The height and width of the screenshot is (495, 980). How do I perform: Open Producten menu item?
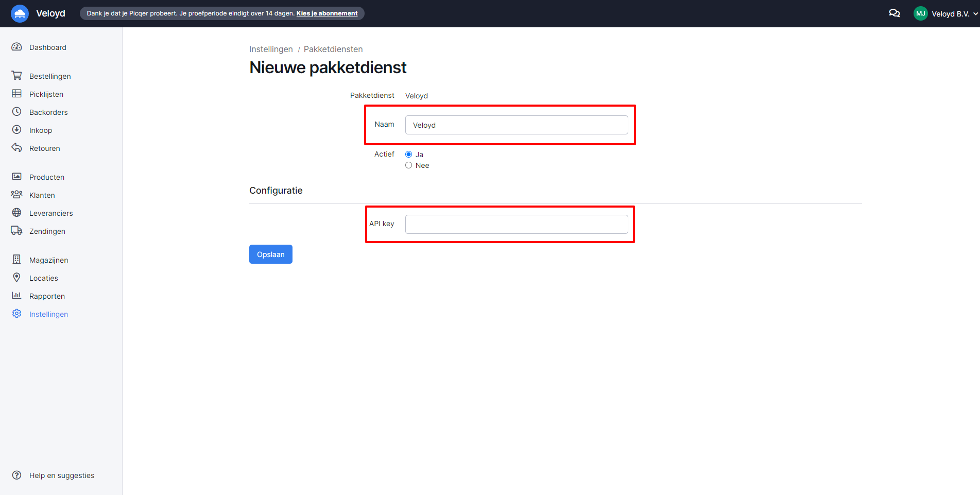pyautogui.click(x=47, y=177)
